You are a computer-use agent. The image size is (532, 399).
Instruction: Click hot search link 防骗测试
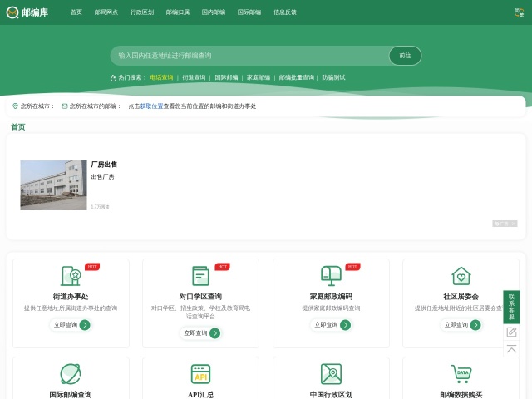[333, 77]
